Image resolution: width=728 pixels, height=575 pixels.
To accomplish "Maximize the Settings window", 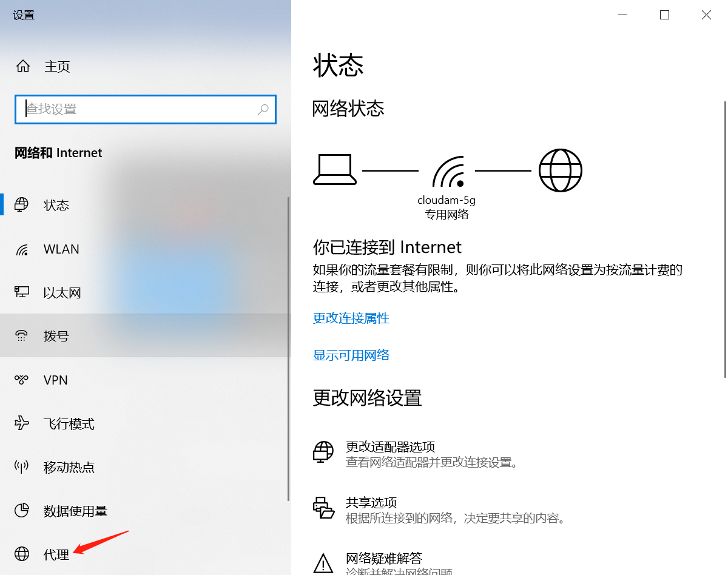I will 664,15.
